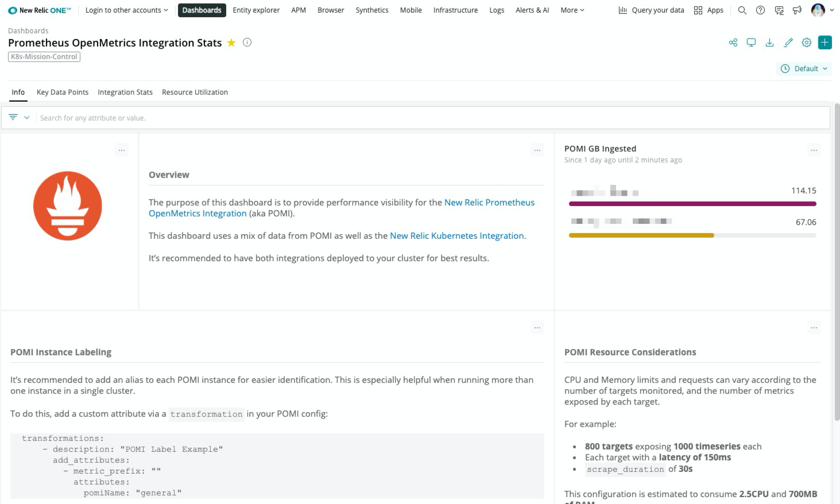Click the purple 114.15 ingest bar
Viewport: 840px width, 504px height.
pos(692,204)
